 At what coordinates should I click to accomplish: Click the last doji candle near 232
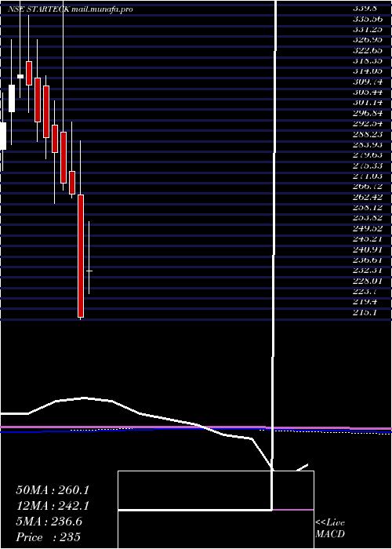pos(89,271)
